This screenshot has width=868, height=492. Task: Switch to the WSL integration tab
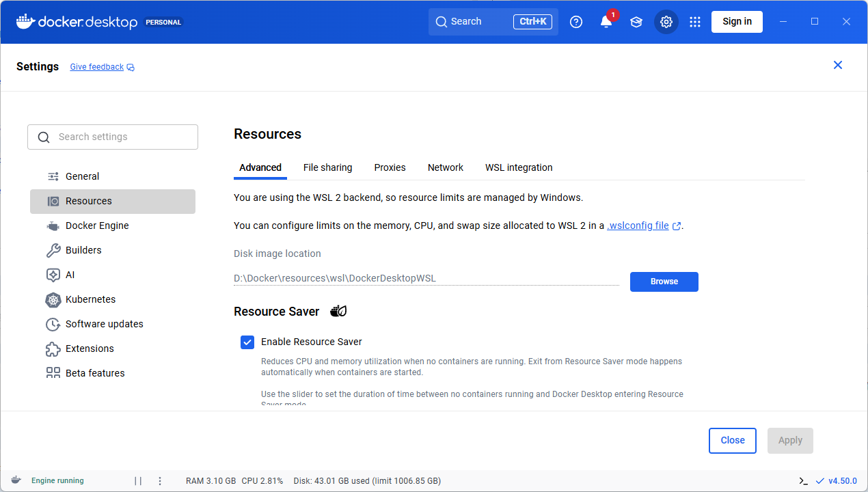coord(519,167)
